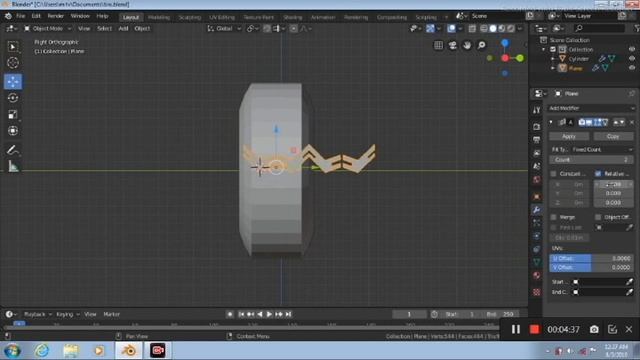Open the Render menu
This screenshot has width=640, height=360.
[56, 16]
